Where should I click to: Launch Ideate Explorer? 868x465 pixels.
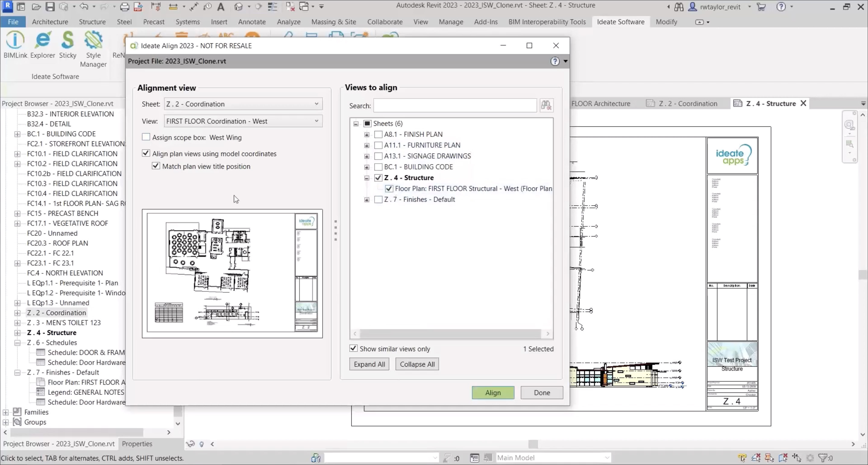[42, 45]
